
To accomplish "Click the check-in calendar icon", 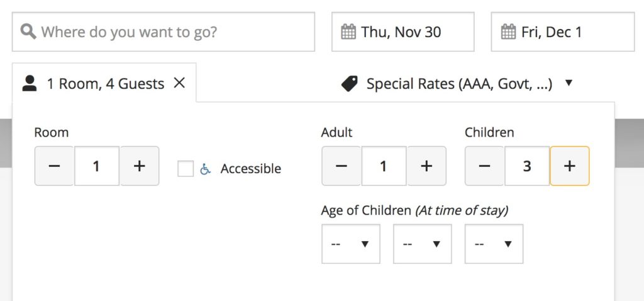I will pyautogui.click(x=348, y=31).
